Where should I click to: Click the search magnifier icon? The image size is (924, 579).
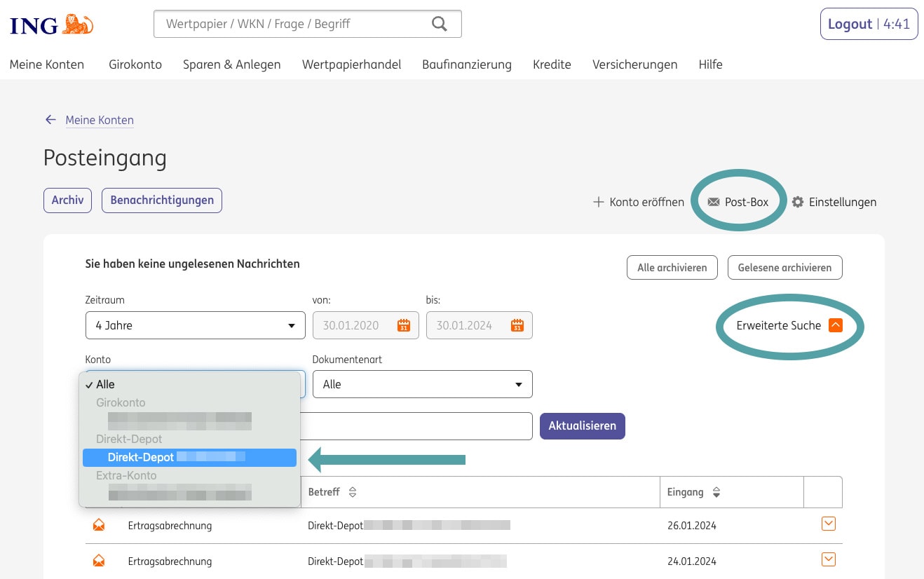coord(440,24)
